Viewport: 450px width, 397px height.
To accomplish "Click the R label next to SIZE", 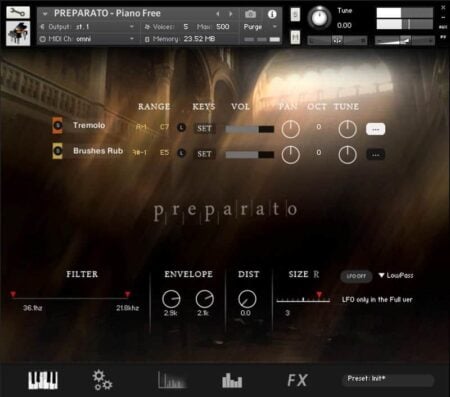I will point(316,274).
